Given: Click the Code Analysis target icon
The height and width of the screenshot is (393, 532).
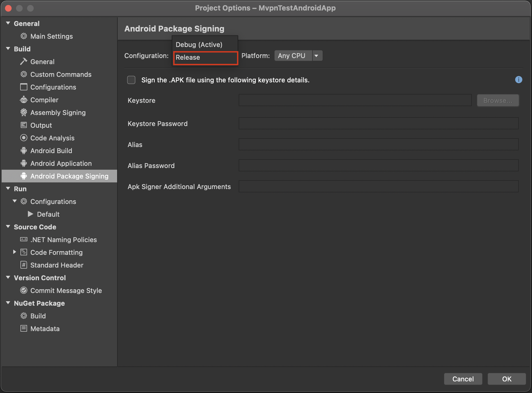Looking at the screenshot, I should [x=24, y=138].
